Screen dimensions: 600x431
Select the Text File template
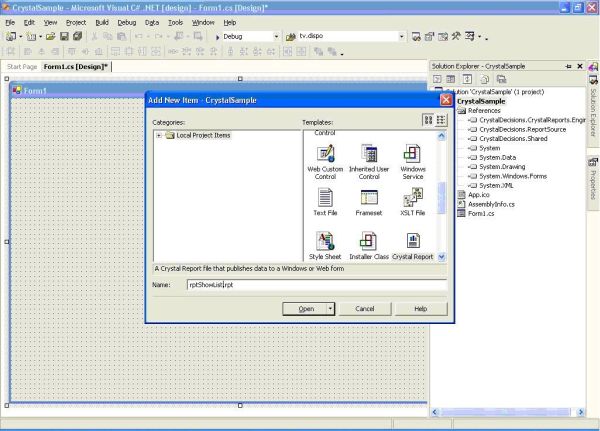click(x=325, y=202)
